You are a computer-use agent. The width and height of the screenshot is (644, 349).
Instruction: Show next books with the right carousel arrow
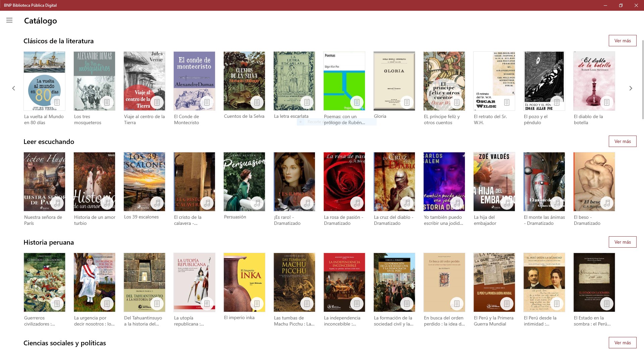pos(631,88)
